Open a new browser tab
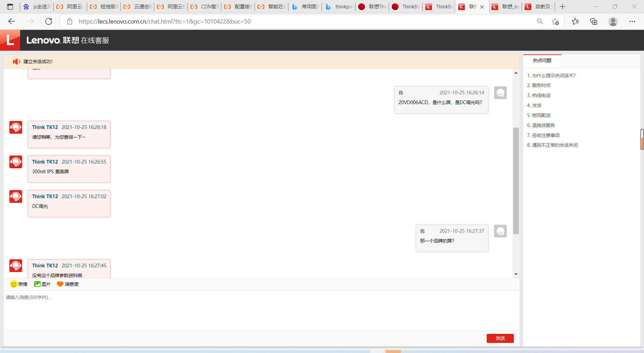Viewport: 644px width, 353px height. (x=562, y=7)
